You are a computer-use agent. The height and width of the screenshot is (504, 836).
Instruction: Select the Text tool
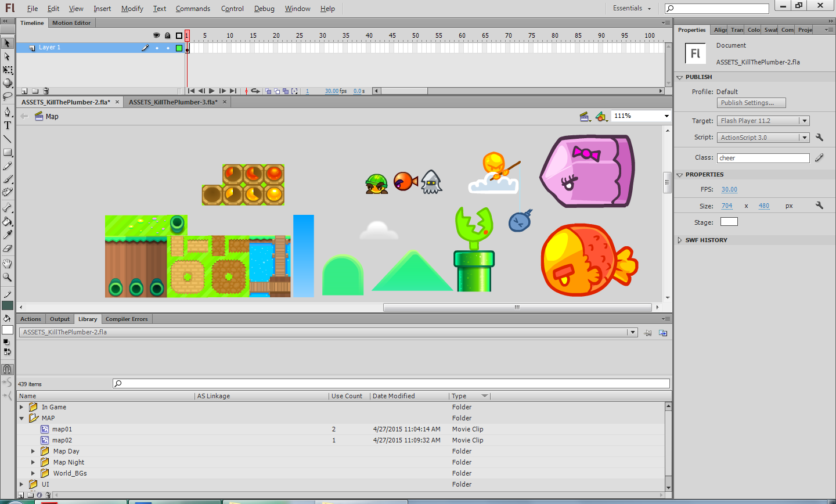click(x=8, y=125)
